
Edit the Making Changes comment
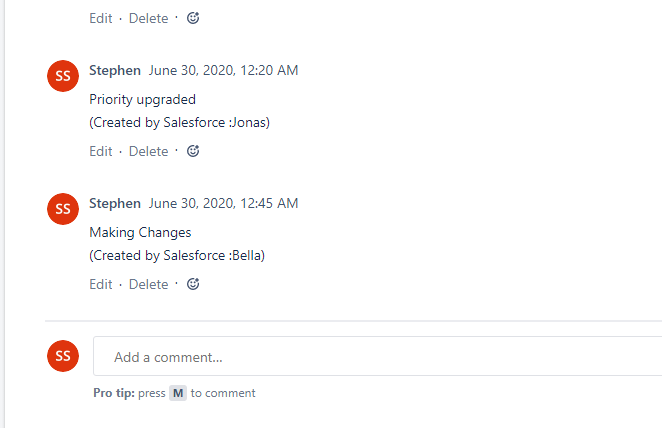(100, 284)
